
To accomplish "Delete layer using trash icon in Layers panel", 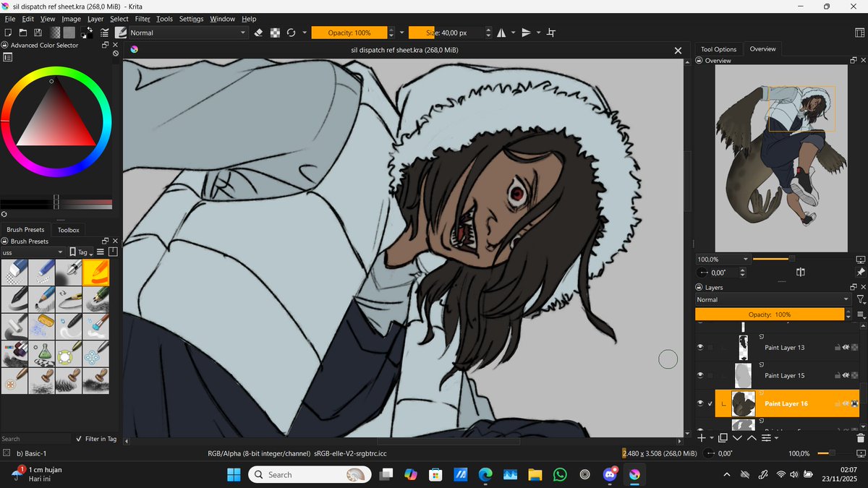I will 861,439.
